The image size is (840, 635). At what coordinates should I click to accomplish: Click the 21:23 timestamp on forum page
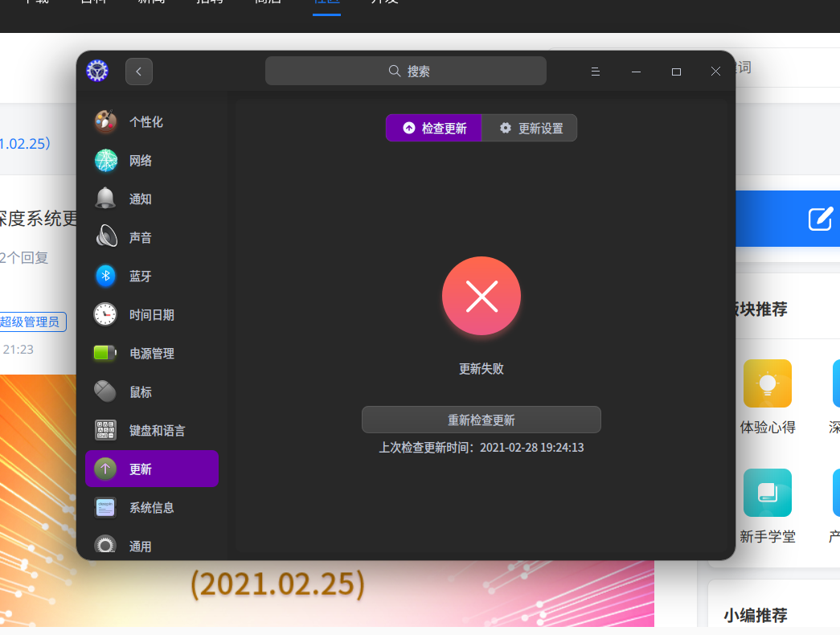click(x=18, y=350)
